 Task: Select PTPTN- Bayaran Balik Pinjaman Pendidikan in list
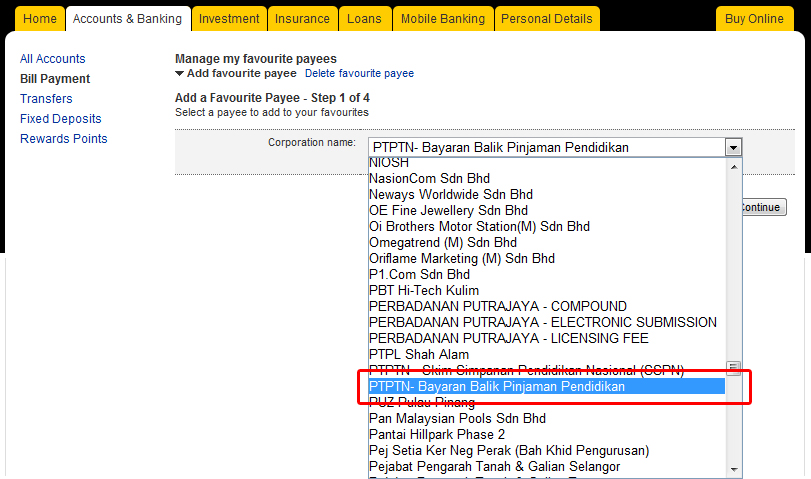point(547,386)
